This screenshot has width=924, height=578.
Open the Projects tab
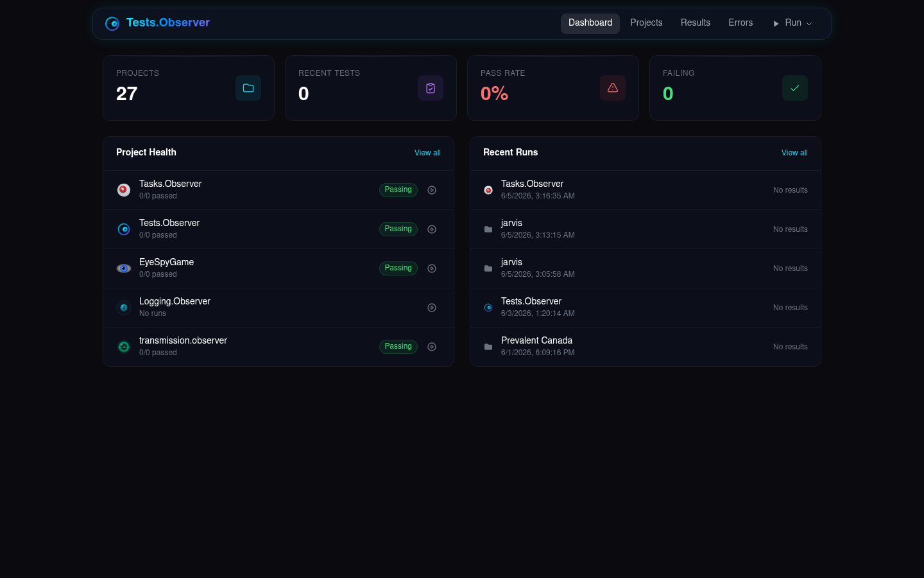point(646,23)
